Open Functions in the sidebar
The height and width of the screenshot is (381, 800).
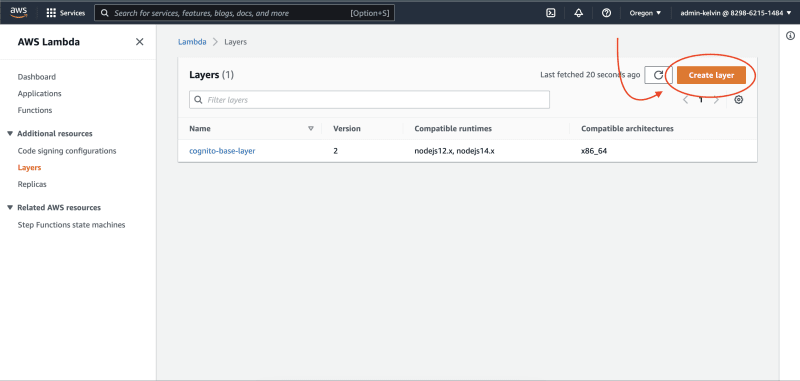click(x=35, y=110)
